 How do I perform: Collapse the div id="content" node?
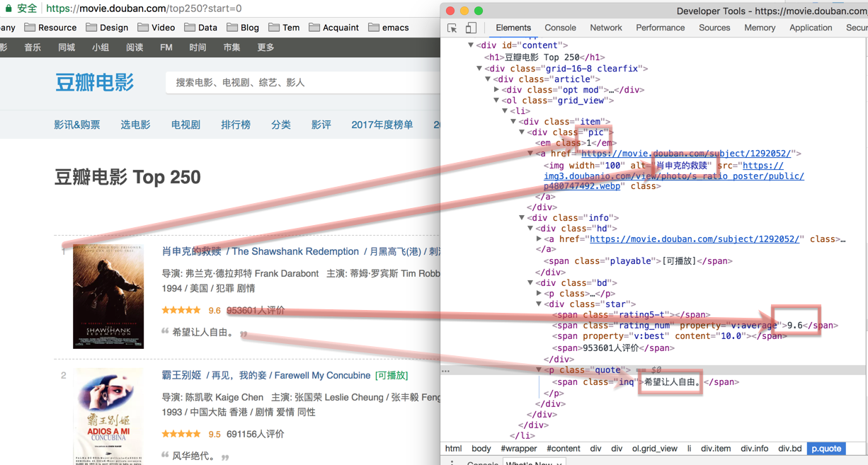click(x=471, y=45)
